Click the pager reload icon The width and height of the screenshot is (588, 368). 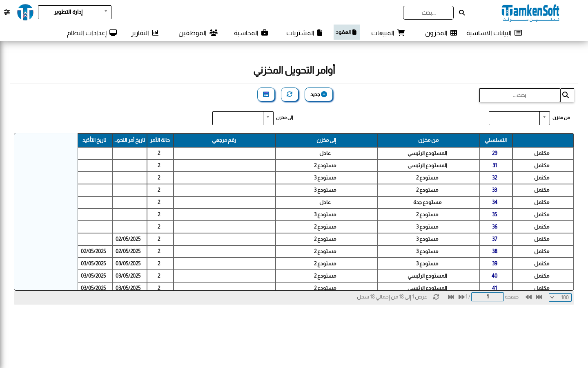[x=436, y=297]
